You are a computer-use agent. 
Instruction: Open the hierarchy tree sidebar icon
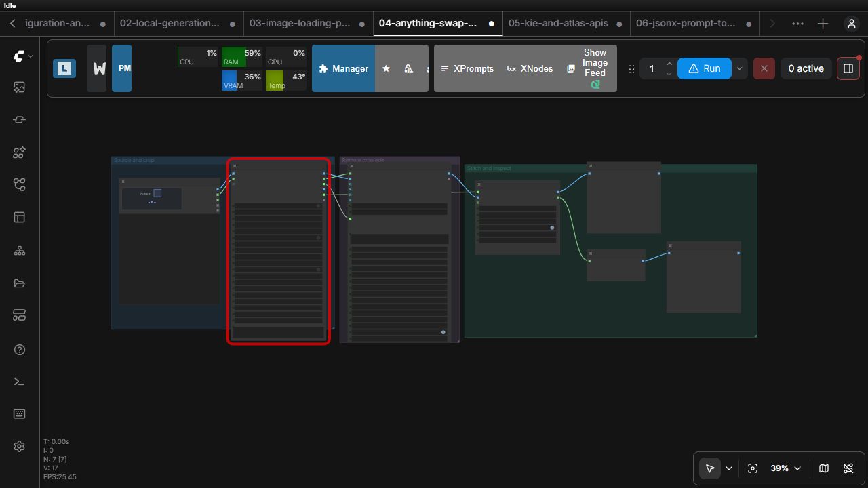pos(19,251)
